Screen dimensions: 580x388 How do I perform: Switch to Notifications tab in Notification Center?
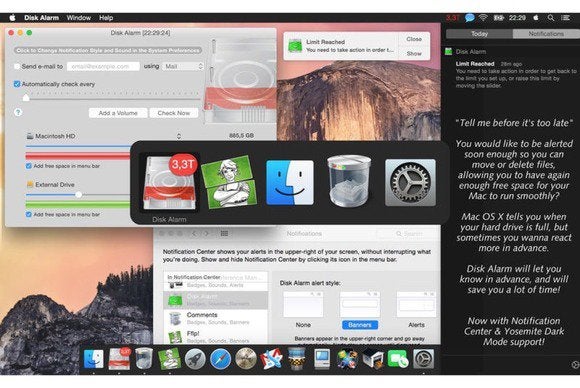[546, 34]
